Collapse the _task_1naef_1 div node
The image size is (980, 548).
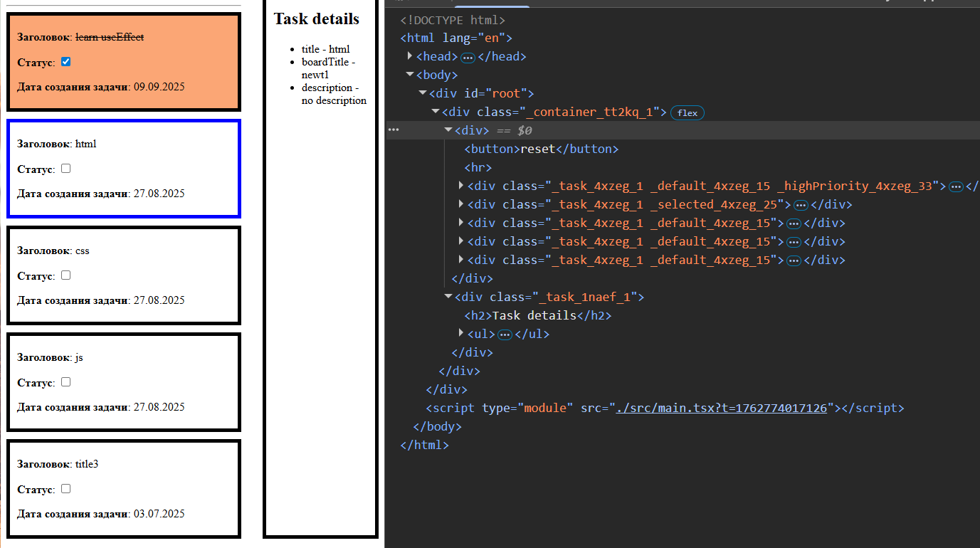[448, 297]
